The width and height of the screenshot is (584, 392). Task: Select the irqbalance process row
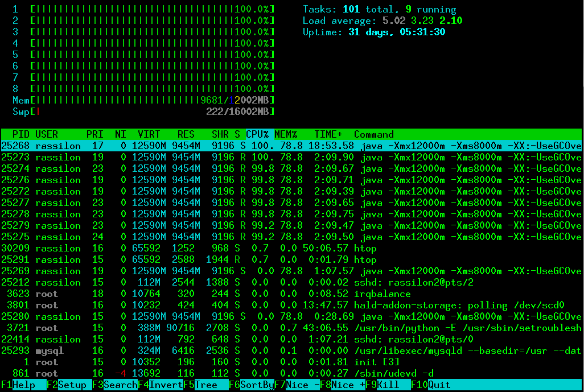click(x=291, y=294)
